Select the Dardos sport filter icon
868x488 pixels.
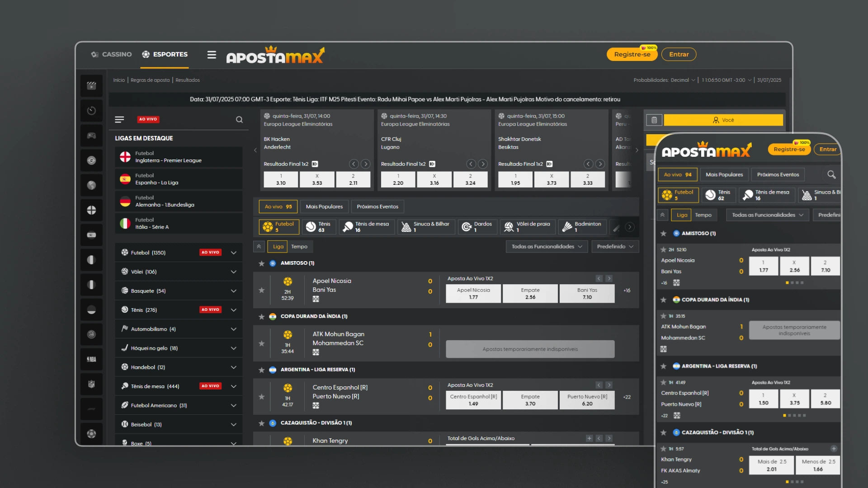tap(467, 227)
